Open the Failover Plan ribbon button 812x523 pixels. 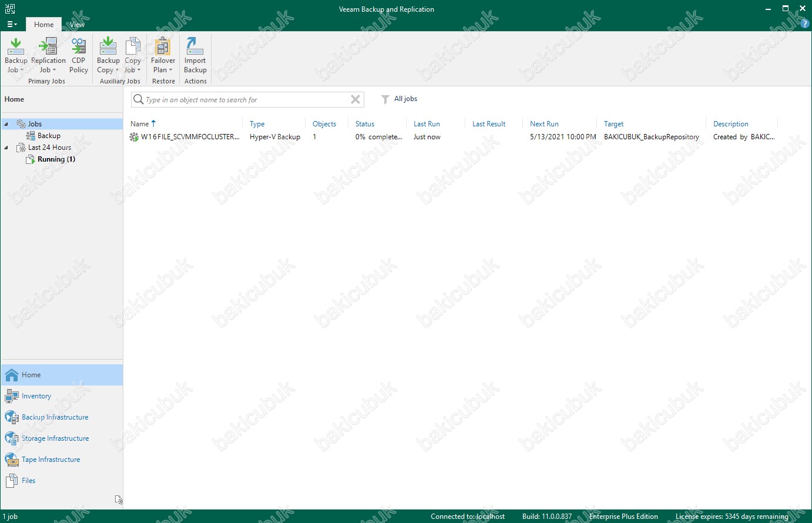[x=163, y=55]
